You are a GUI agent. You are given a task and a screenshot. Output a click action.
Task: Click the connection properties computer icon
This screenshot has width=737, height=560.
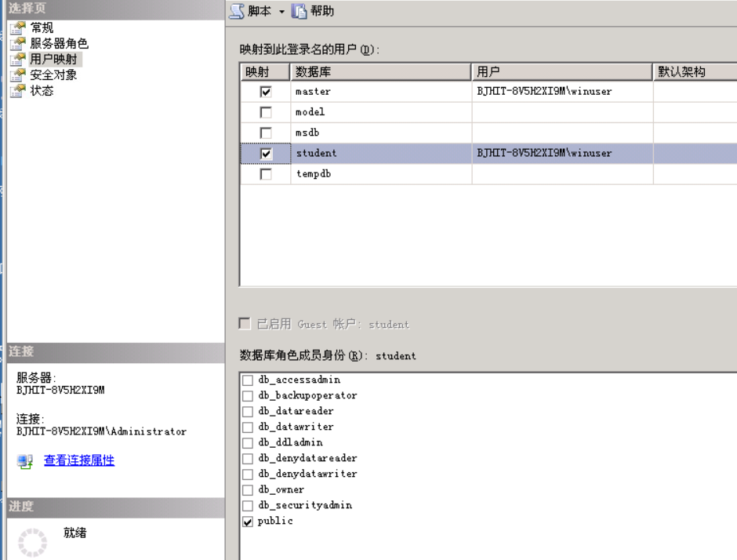[25, 461]
